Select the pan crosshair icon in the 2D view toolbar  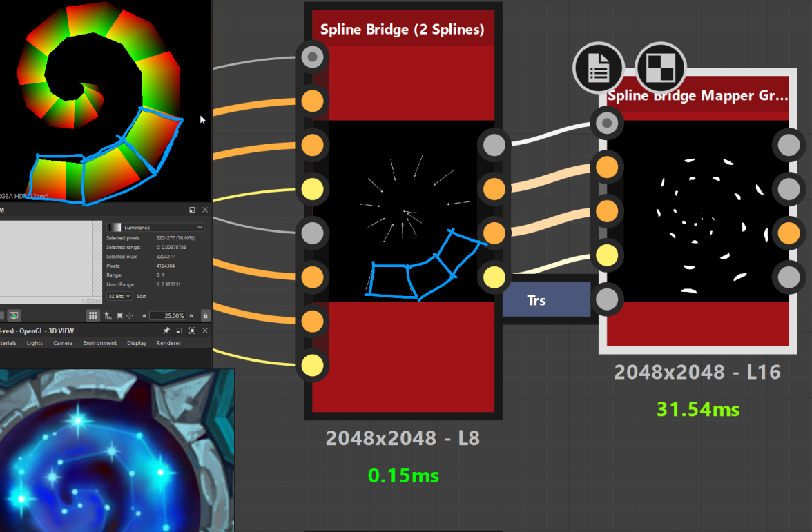[x=130, y=315]
